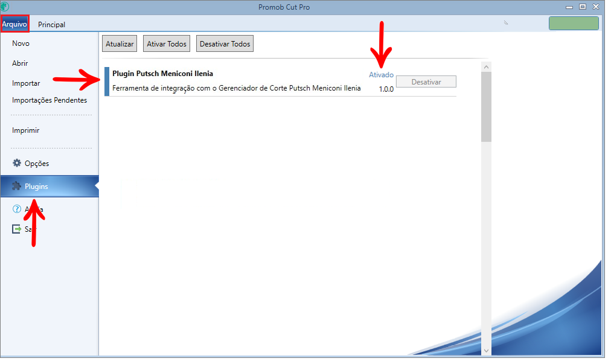Click the Plugin Putsch Meniconi Ilenia title
The width and height of the screenshot is (611, 364).
(162, 73)
